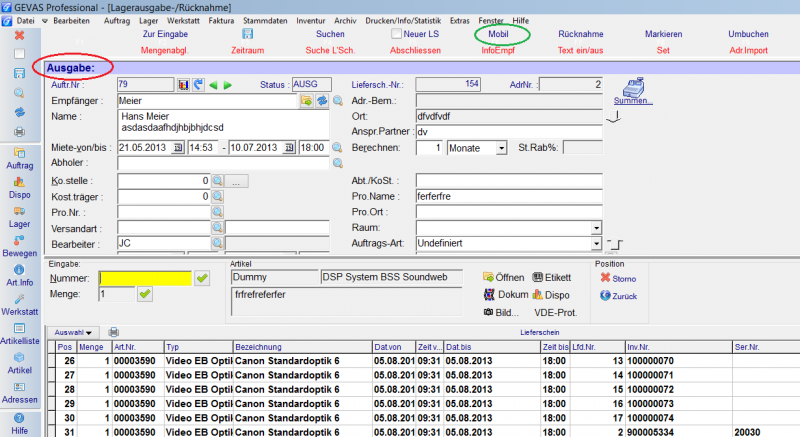
Task: Open the Auswahl dropdown menu
Action: [x=73, y=332]
